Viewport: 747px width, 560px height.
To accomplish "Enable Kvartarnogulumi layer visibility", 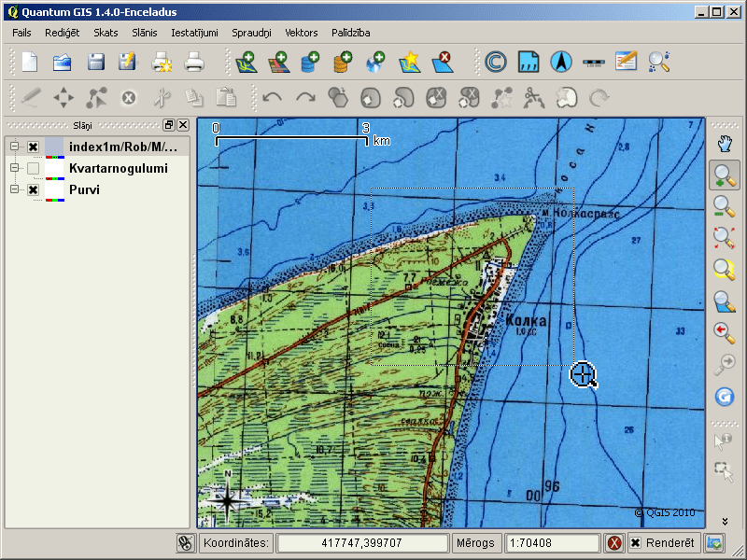I will 33,168.
